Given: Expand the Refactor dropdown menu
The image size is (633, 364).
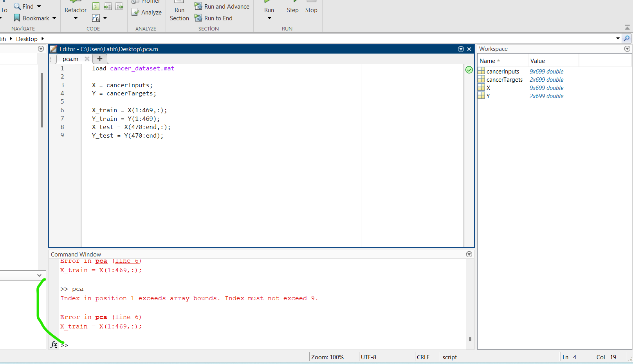Looking at the screenshot, I should [76, 18].
